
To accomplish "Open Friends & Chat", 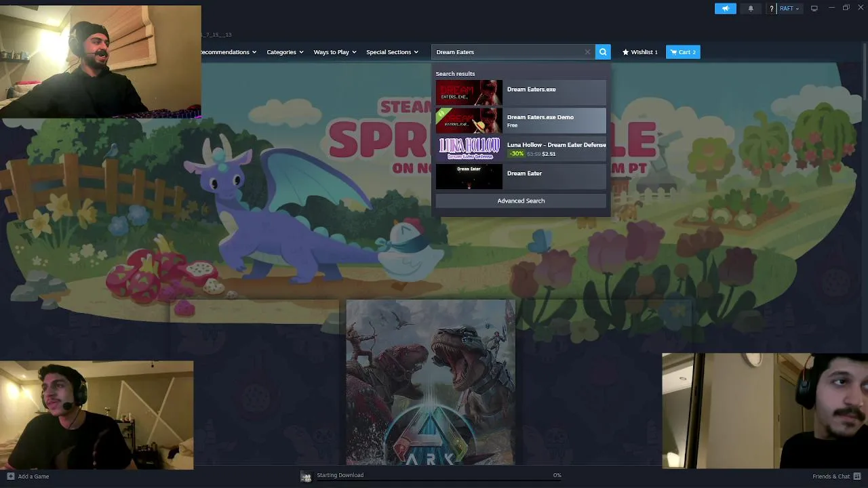I will click(831, 476).
